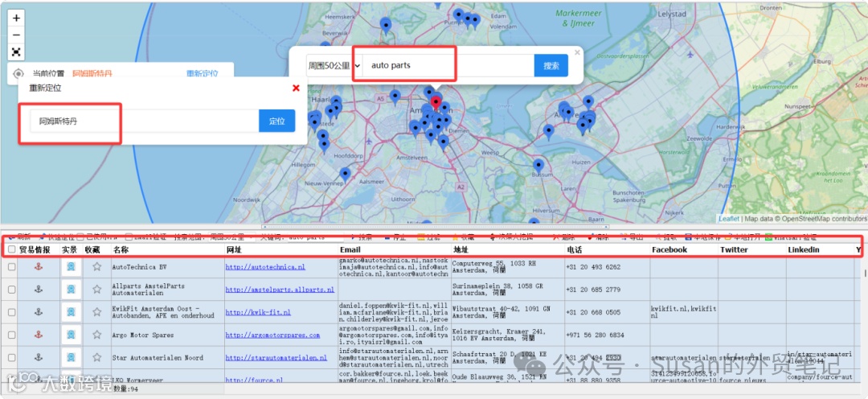The width and height of the screenshot is (868, 399).
Task: Click the current location target icon
Action: coord(18,73)
